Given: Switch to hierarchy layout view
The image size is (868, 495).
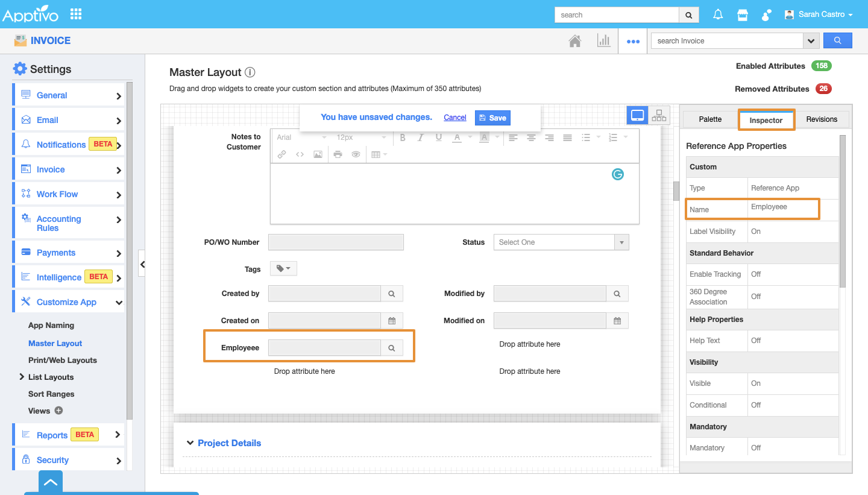Looking at the screenshot, I should click(659, 115).
